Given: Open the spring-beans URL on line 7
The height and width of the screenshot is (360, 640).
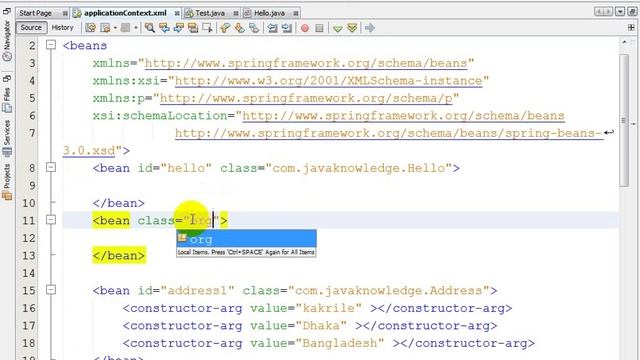Looking at the screenshot, I should pos(389,133).
